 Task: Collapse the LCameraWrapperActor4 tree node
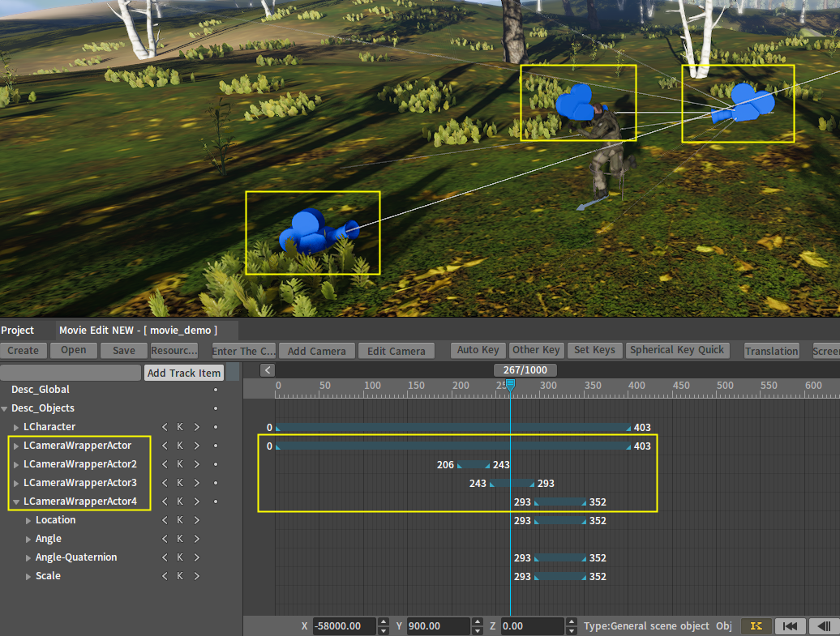coord(16,502)
